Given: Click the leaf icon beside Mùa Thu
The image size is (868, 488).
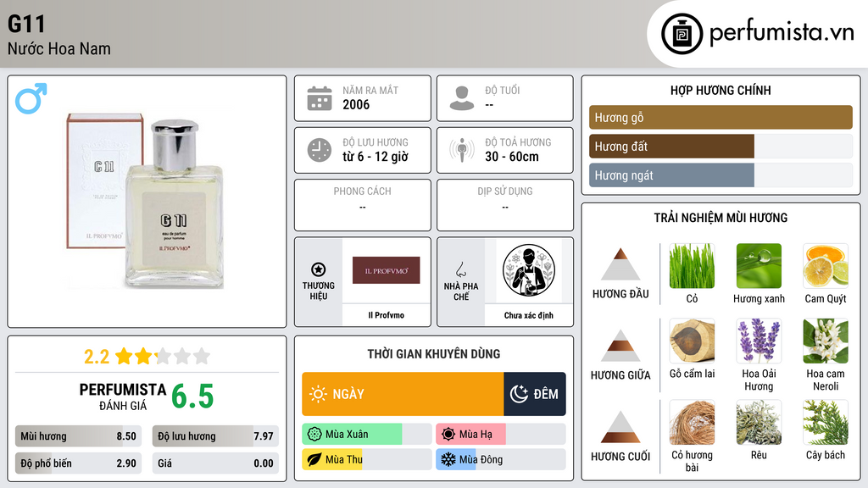Looking at the screenshot, I should point(314,459).
